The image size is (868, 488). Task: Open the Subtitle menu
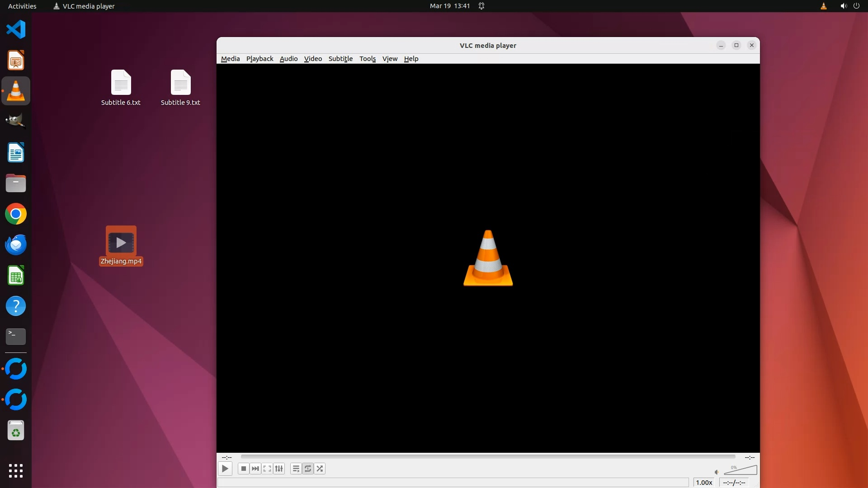click(340, 59)
